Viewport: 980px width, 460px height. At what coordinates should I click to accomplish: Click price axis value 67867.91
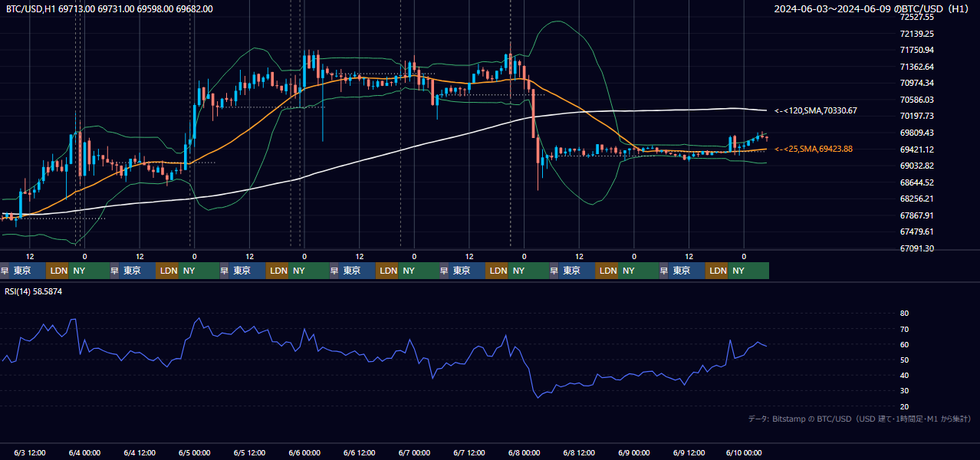tap(918, 215)
